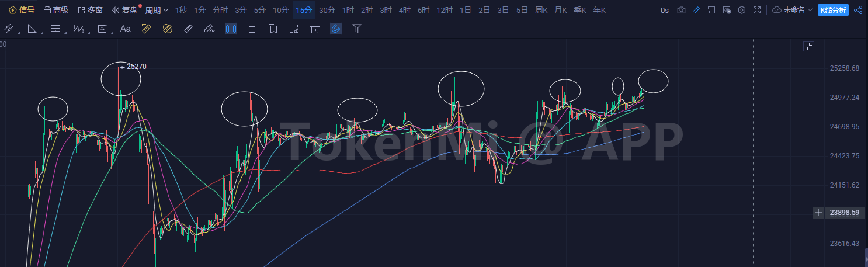868x267 pixels.
Task: Enter fullscreen mode with the expand icon
Action: pyautogui.click(x=757, y=10)
